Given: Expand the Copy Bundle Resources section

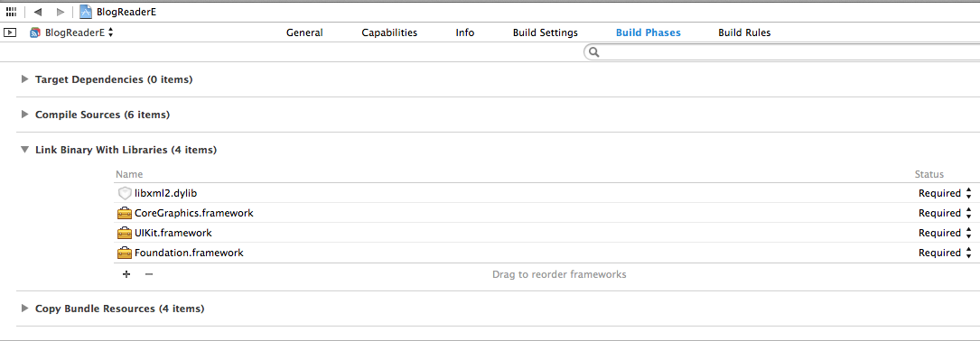Looking at the screenshot, I should 25,309.
